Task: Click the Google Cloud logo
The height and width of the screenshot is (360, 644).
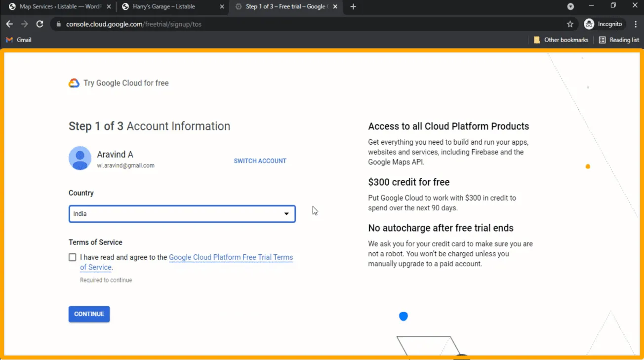Action: pyautogui.click(x=74, y=83)
